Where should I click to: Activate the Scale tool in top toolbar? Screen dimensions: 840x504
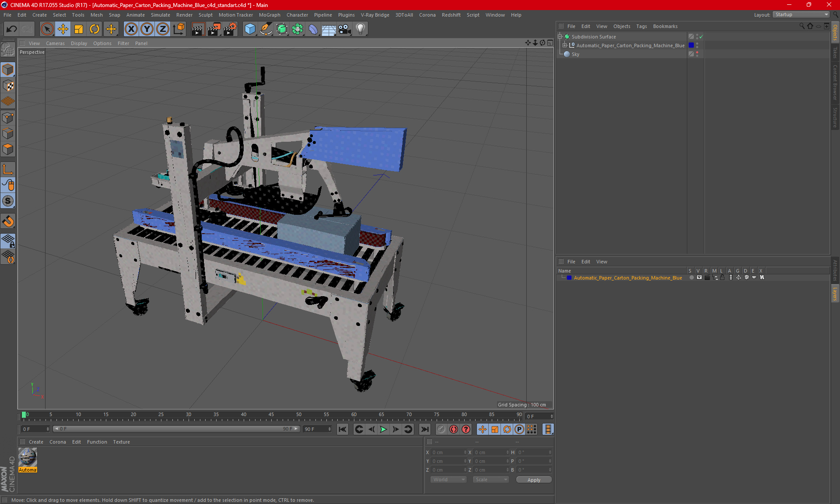coord(79,29)
